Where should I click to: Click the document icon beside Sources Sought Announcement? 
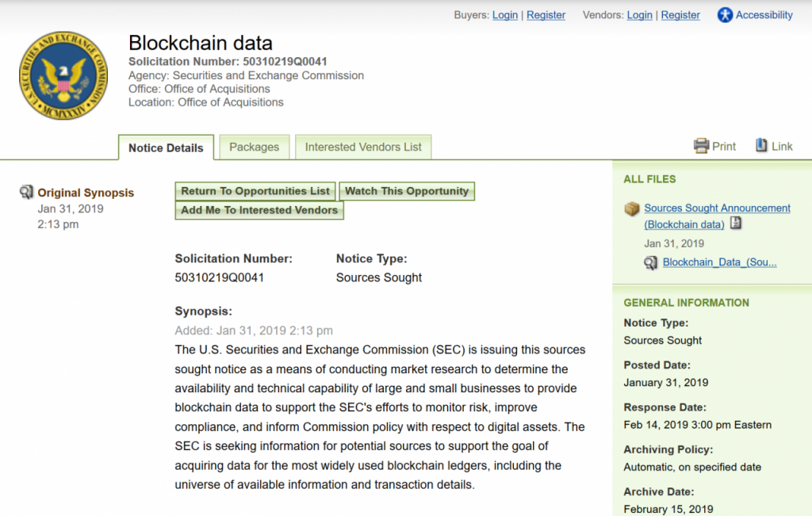pos(736,224)
